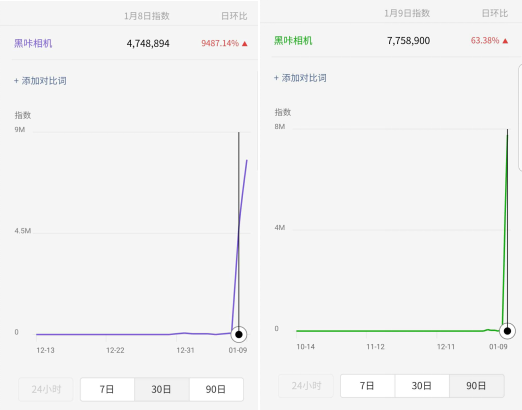Click the 日环比 header in right panel

495,13
